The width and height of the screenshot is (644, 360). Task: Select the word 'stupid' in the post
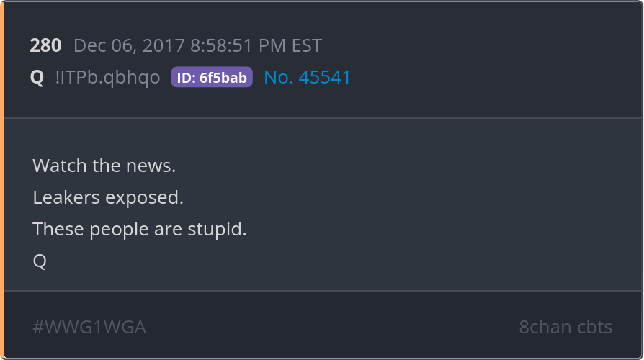(215, 229)
